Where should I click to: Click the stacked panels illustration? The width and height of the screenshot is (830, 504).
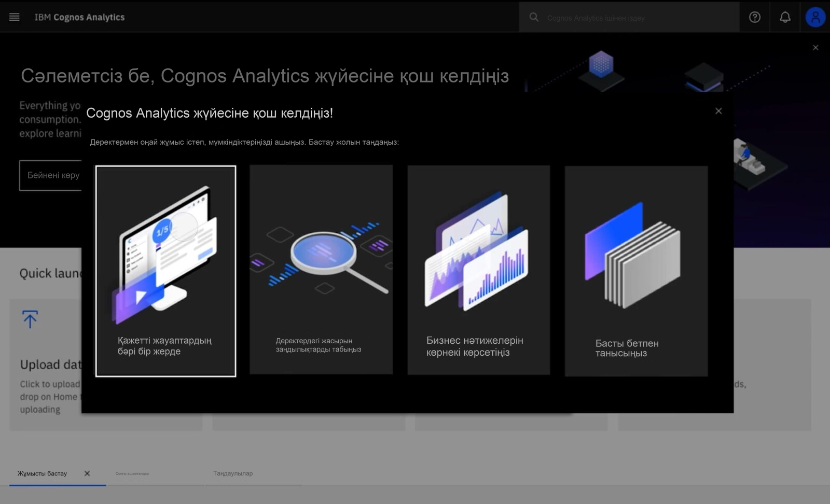pos(632,254)
